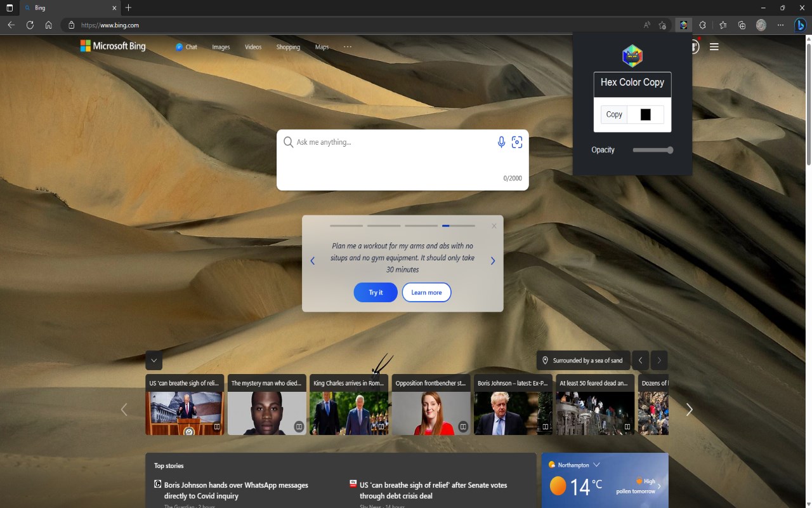The width and height of the screenshot is (812, 508).
Task: Start voice search with microphone
Action: [501, 142]
